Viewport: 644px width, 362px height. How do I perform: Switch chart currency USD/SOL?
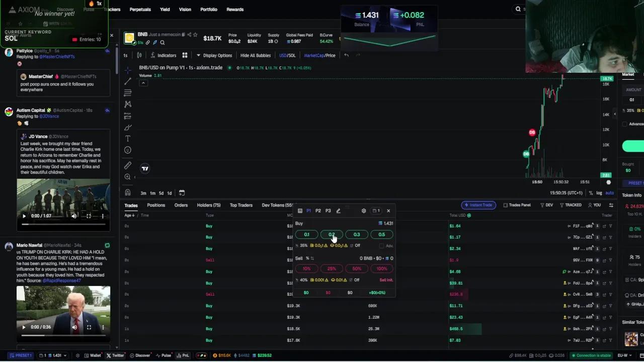[287, 55]
